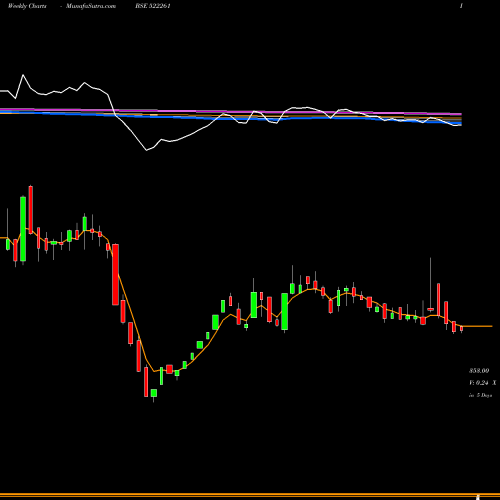Click the "in 5 Days" label
This screenshot has width=500, height=500.
click(x=480, y=395)
